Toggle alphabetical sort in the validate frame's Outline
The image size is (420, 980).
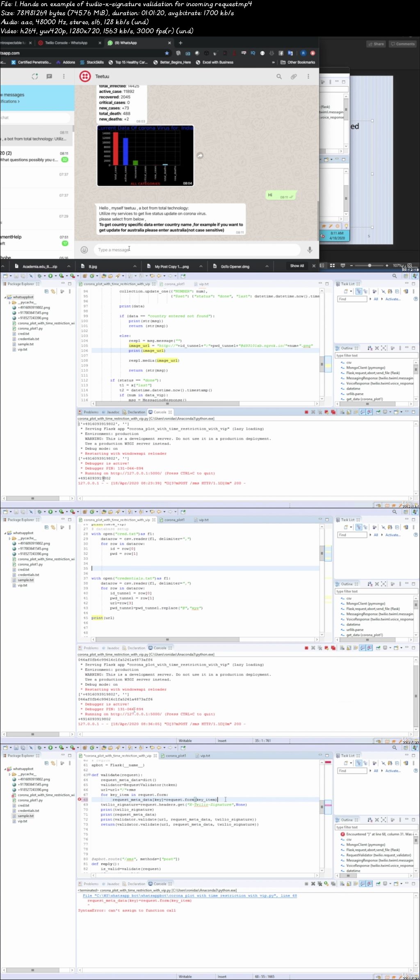[x=370, y=820]
